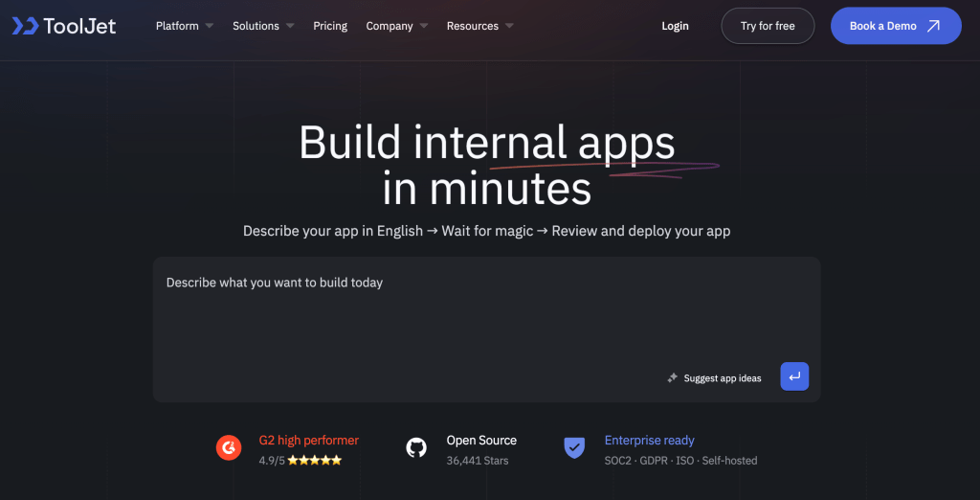The image size is (980, 500).
Task: Expand the Platform dropdown arrow
Action: [209, 26]
